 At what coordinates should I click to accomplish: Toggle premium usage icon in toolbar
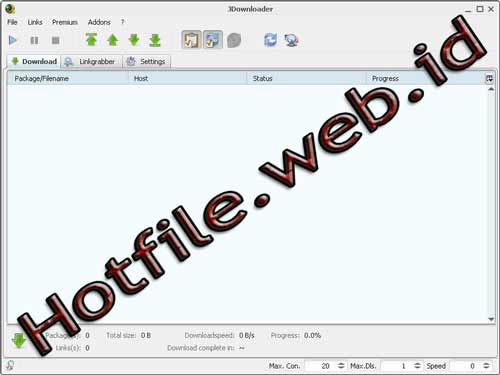(213, 40)
